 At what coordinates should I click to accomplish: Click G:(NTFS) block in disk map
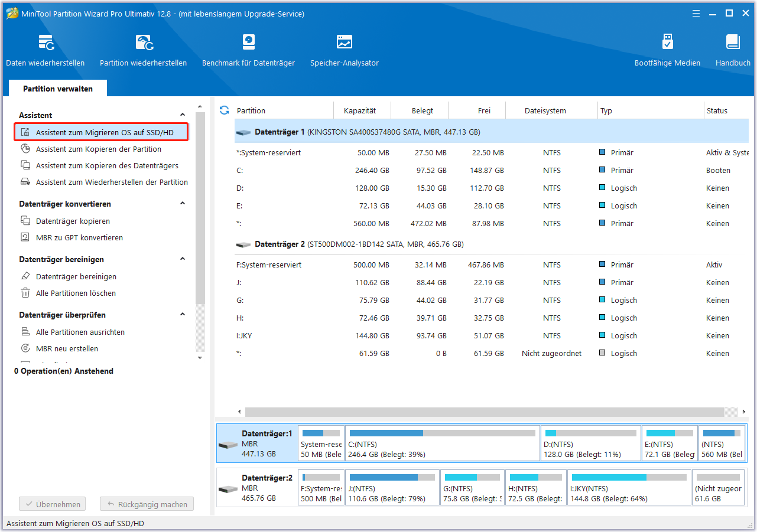(472, 488)
